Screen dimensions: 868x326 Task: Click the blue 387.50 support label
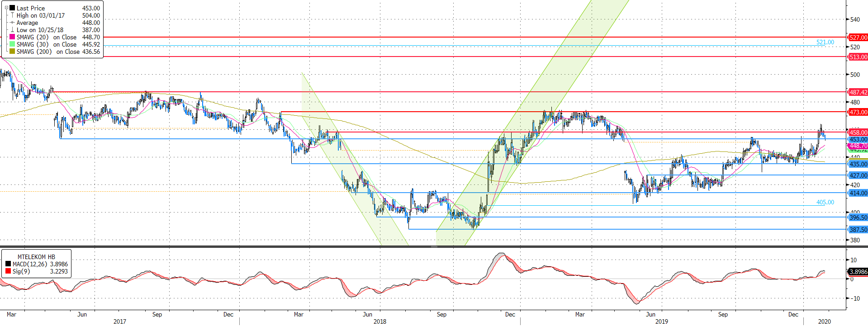[x=858, y=230]
